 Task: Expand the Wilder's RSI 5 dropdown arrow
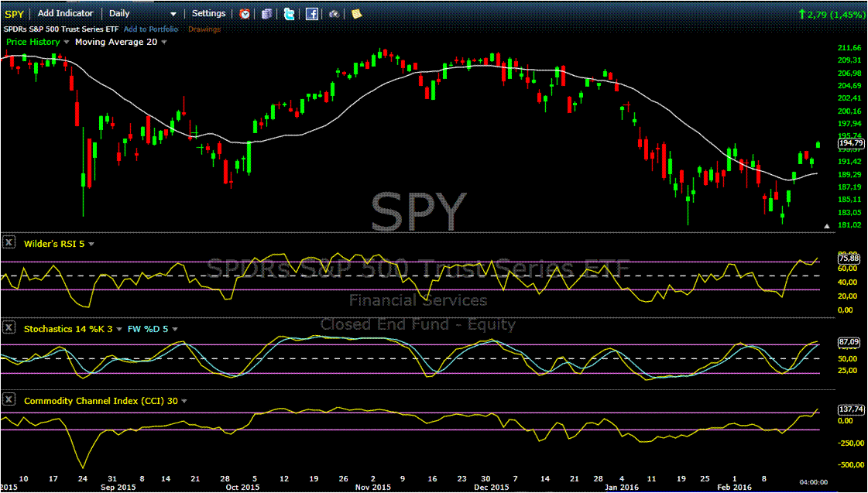(x=91, y=244)
